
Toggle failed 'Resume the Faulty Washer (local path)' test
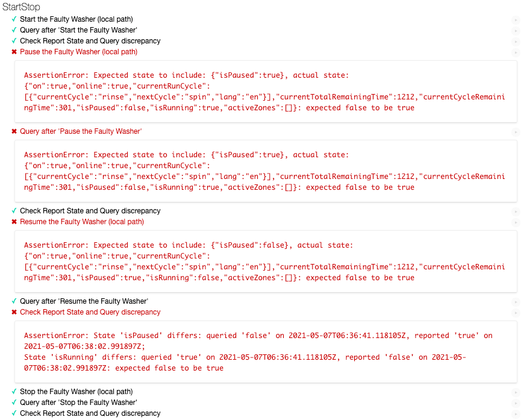coord(81,222)
